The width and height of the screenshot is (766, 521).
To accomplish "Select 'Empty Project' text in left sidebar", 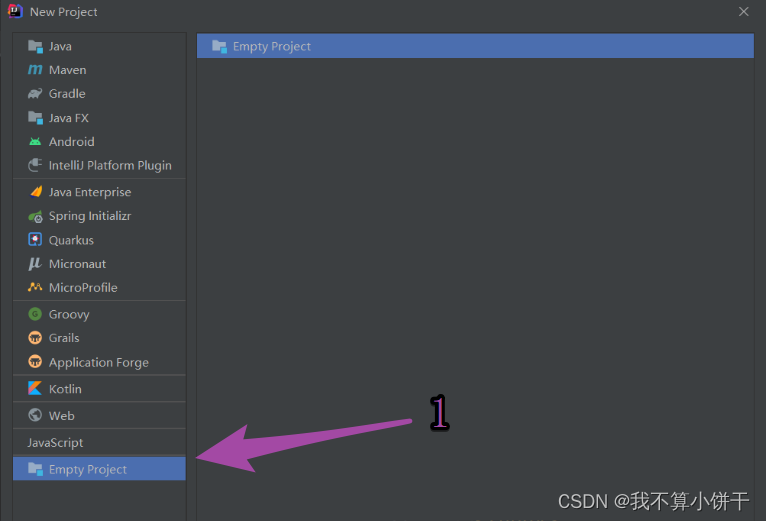I will [x=88, y=470].
